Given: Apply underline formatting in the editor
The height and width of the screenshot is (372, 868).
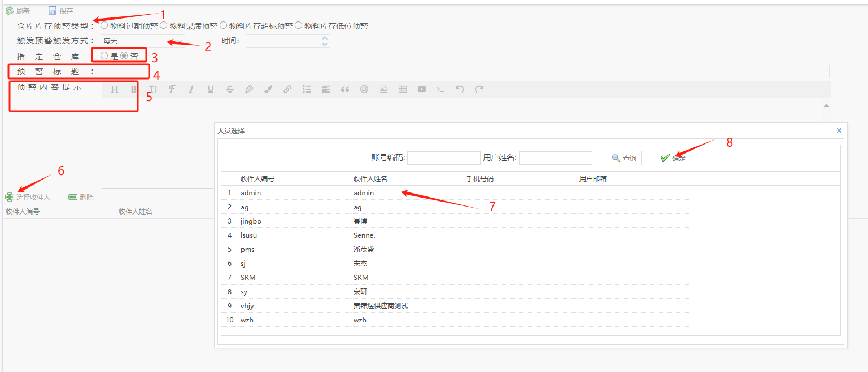Looking at the screenshot, I should coord(210,89).
